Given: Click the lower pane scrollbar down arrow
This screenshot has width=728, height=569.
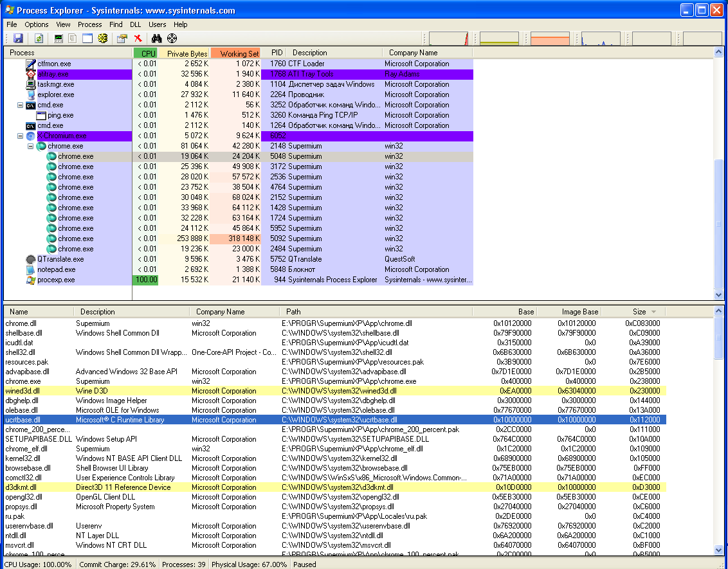Looking at the screenshot, I should pyautogui.click(x=718, y=550).
